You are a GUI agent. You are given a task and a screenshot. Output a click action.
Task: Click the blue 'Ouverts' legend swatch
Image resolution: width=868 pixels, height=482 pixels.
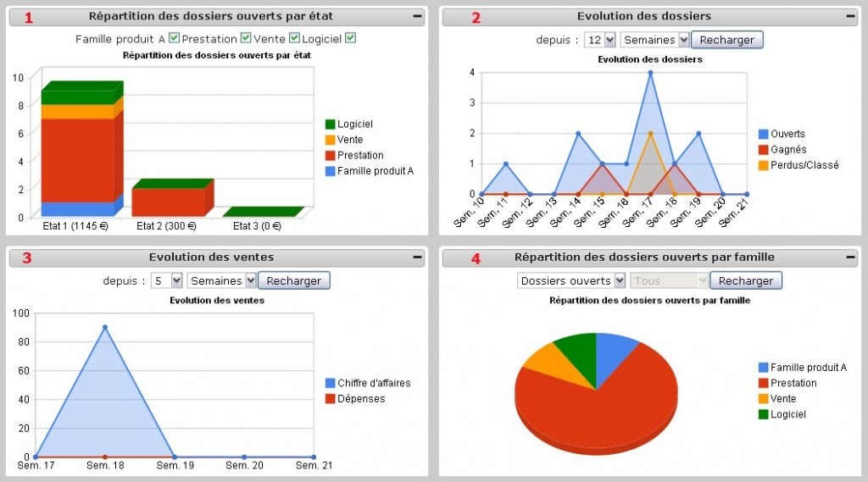(764, 134)
